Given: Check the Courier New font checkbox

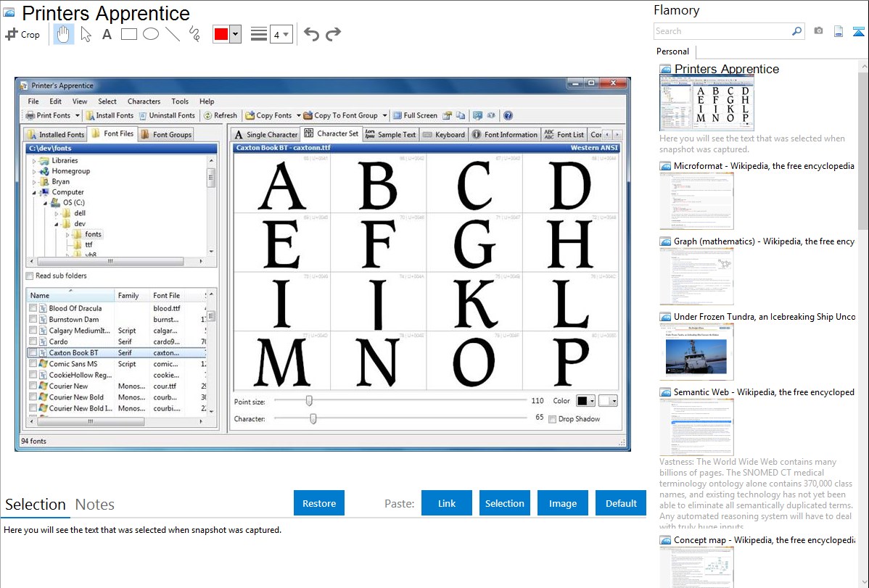Looking at the screenshot, I should (x=33, y=386).
